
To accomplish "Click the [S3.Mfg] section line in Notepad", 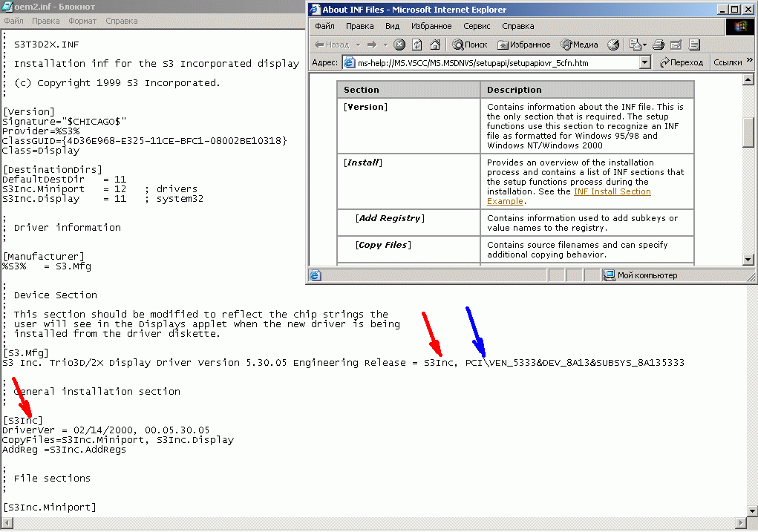I will click(x=26, y=352).
